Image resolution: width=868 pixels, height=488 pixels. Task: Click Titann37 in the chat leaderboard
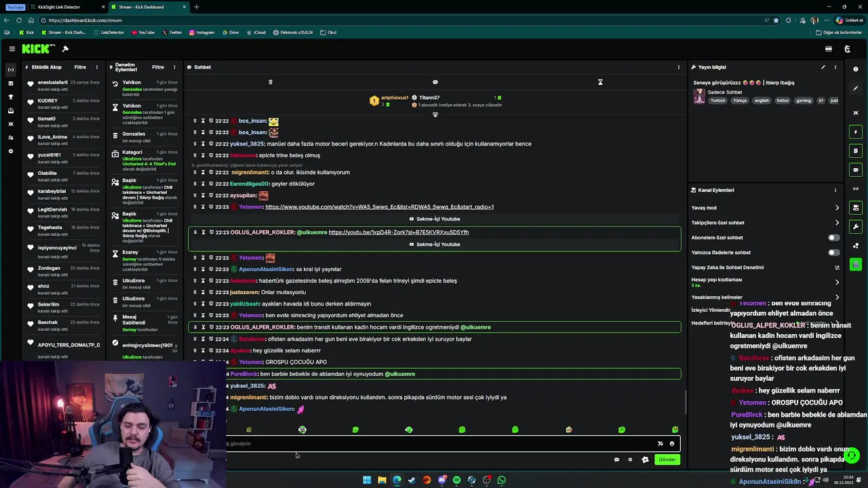429,98
